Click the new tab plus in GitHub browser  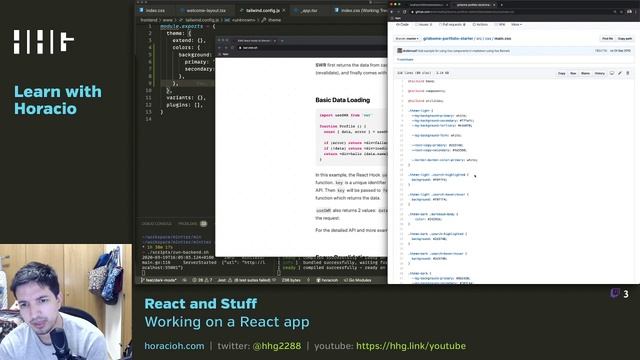[502, 5]
